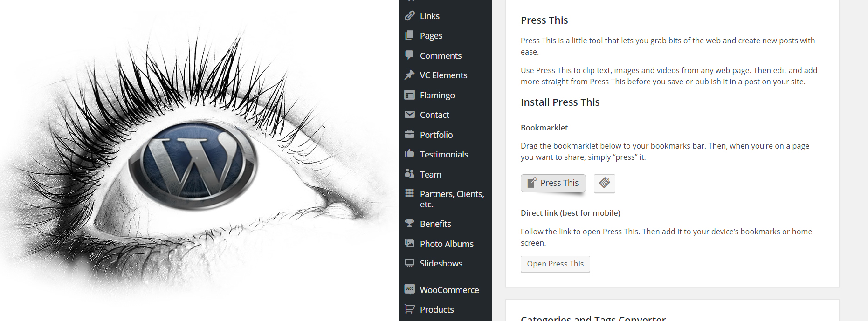Click the grid icon for Partners, Clients
This screenshot has width=868, height=321.
coord(410,193)
